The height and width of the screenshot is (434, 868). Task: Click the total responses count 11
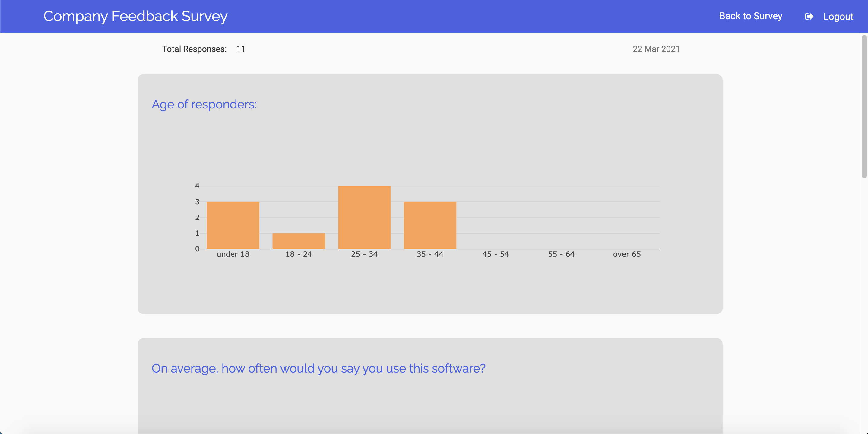point(241,49)
